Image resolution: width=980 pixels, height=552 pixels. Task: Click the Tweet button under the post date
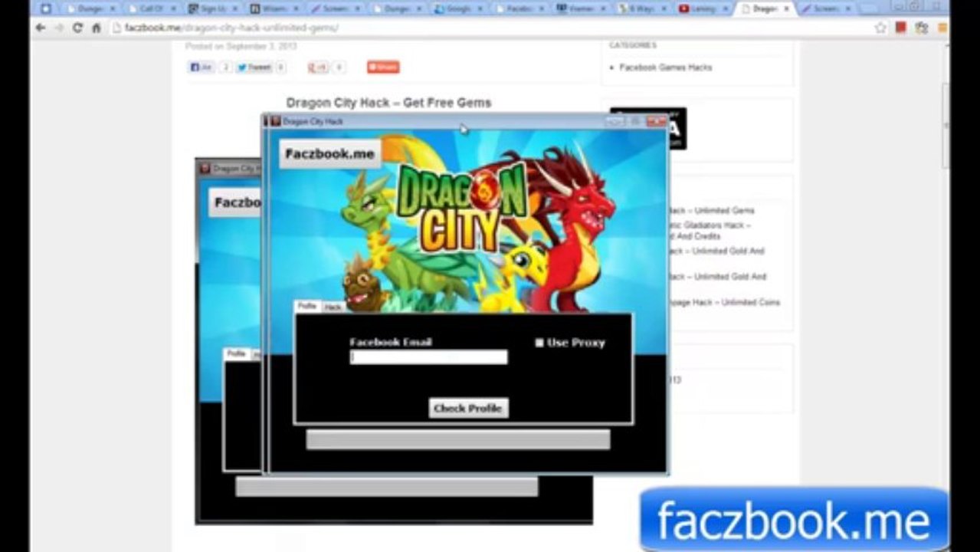(x=254, y=67)
